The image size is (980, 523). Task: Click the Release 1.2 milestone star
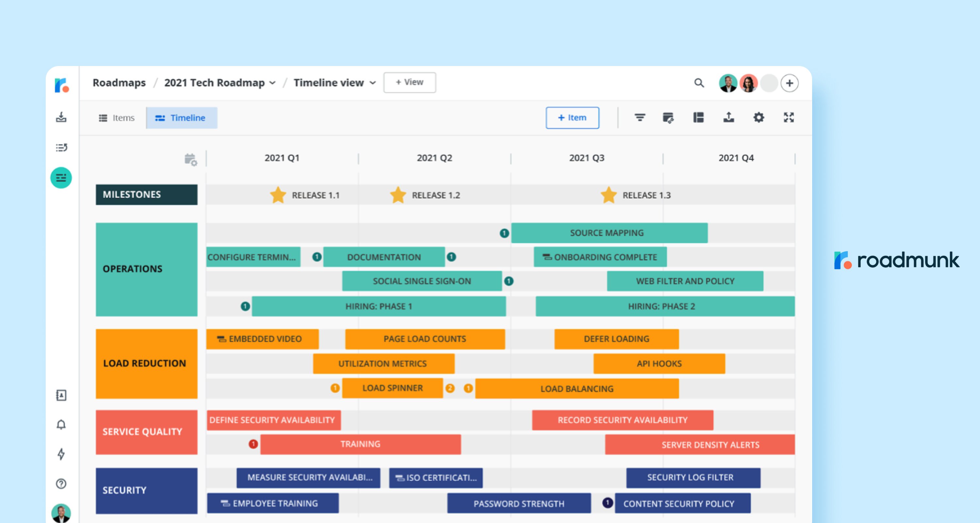[398, 195]
